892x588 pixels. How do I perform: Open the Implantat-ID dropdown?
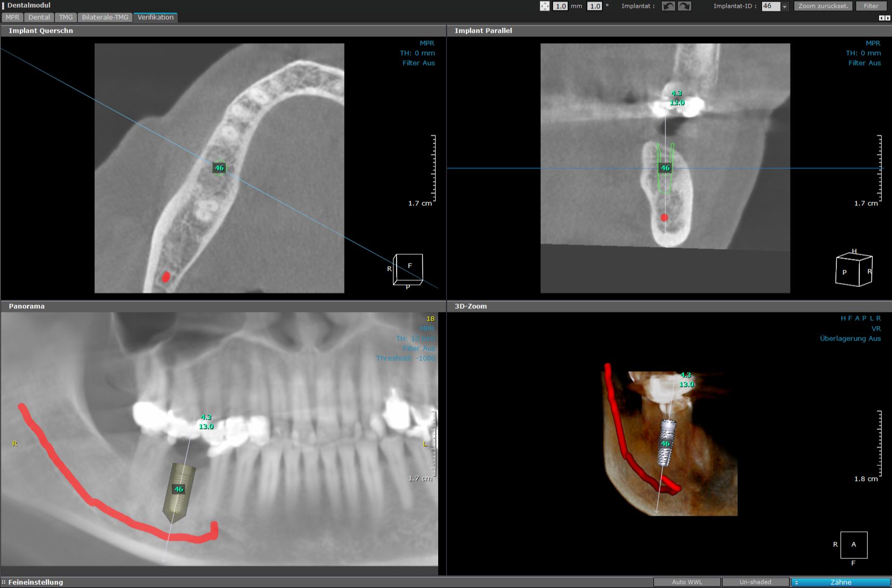click(x=784, y=6)
